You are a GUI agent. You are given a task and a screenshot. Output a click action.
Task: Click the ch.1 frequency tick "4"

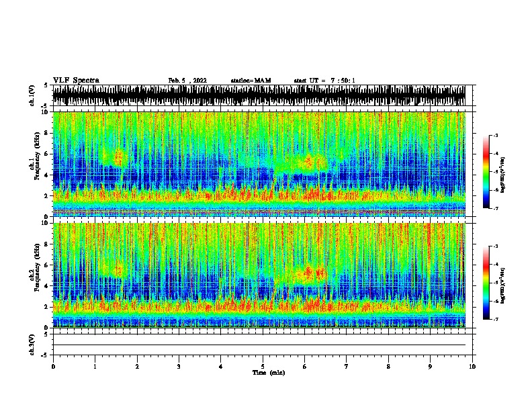tap(47, 175)
